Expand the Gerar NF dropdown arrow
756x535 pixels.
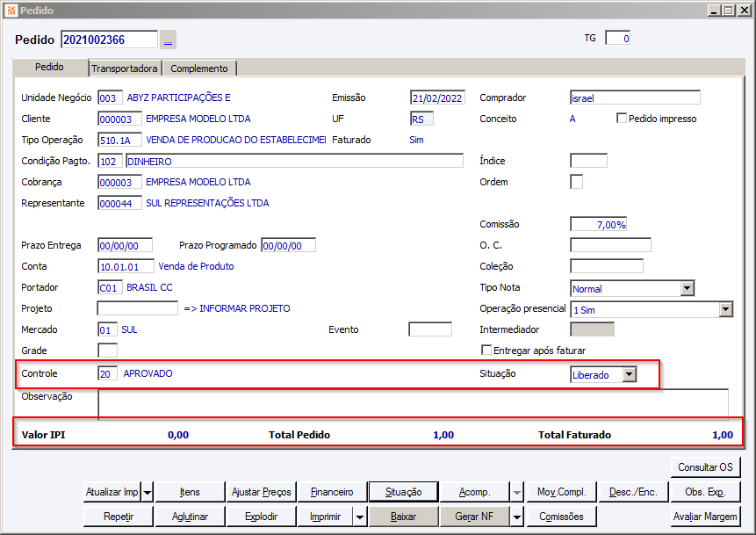pyautogui.click(x=517, y=517)
